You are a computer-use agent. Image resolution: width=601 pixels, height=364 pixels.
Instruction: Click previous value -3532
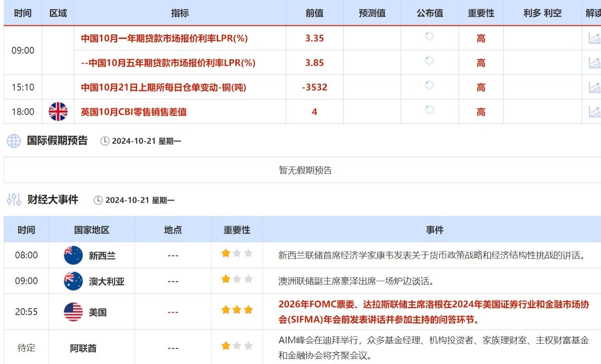[314, 87]
